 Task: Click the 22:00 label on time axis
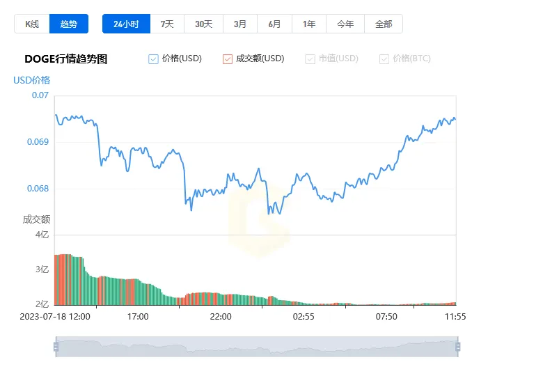221,317
